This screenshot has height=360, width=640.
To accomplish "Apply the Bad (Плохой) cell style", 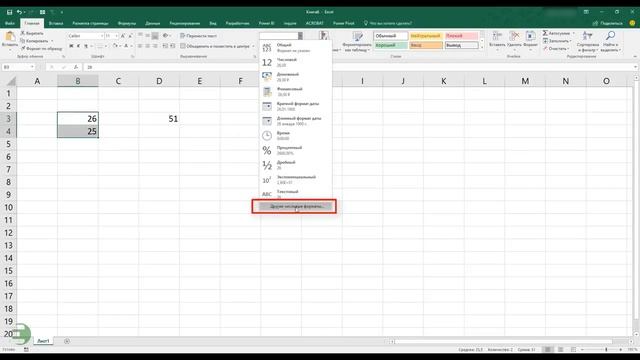I will pyautogui.click(x=461, y=36).
